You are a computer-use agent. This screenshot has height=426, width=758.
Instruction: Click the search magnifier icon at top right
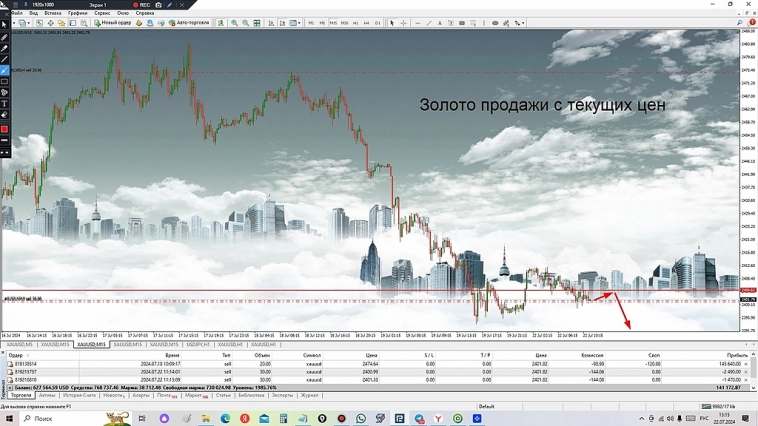[741, 22]
